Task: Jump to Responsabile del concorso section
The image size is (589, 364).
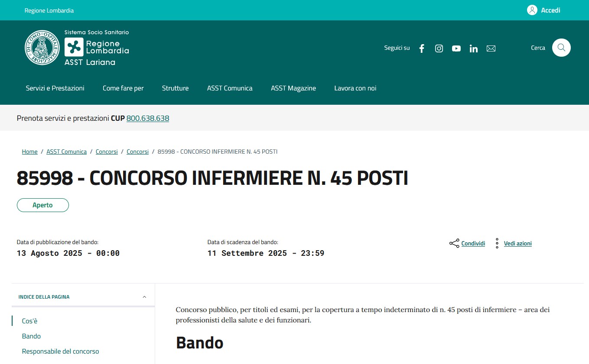Action: click(60, 351)
